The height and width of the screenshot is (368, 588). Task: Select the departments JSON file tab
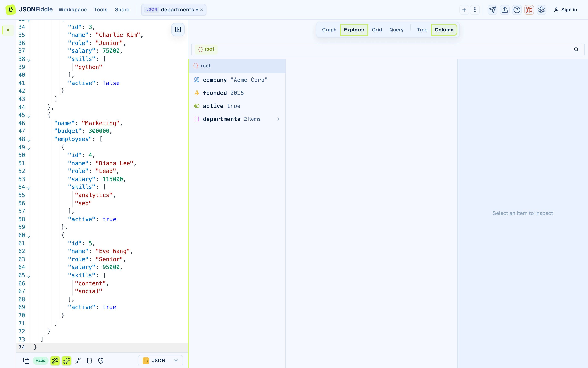click(174, 10)
